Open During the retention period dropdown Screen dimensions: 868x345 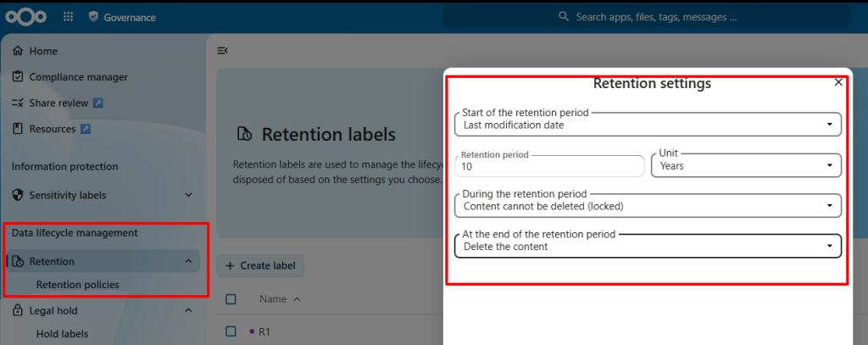pos(648,205)
